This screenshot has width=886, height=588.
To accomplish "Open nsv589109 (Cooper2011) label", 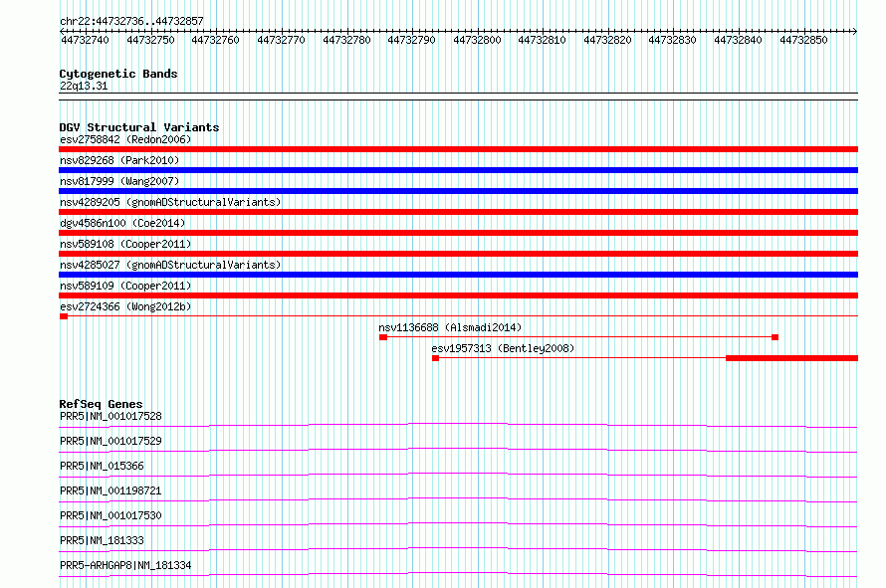I will tap(125, 286).
